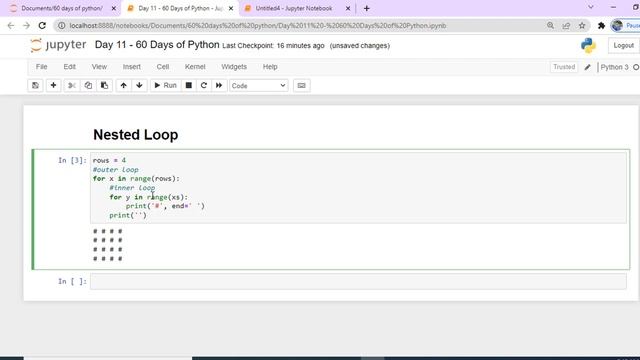The height and width of the screenshot is (360, 640).
Task: Switch to Untitled4 - Jupyter Notebook tab
Action: coord(294,8)
